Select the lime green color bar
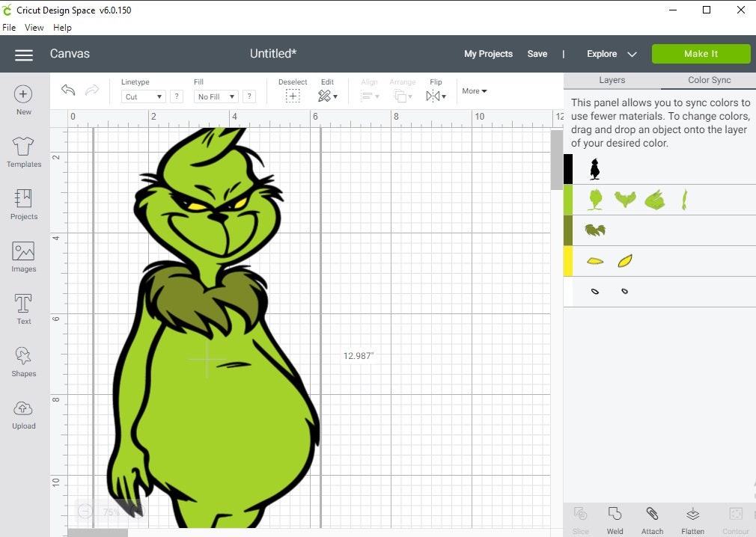756x537 pixels. click(568, 200)
